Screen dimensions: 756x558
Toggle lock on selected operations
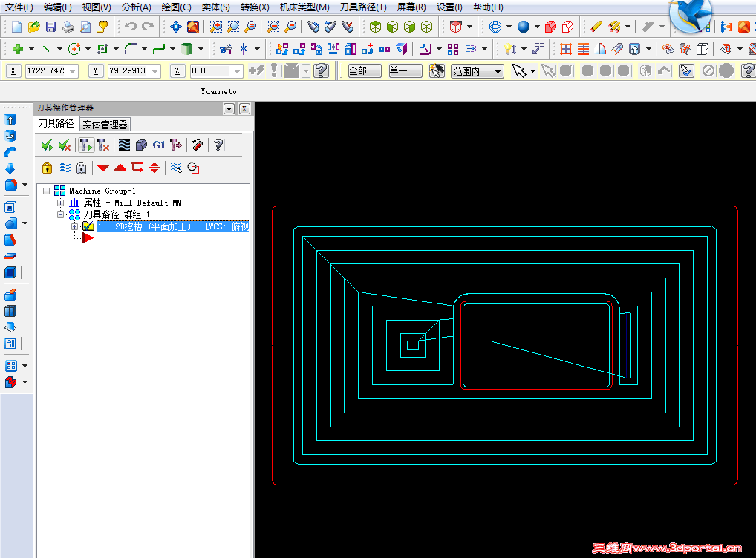coord(48,168)
